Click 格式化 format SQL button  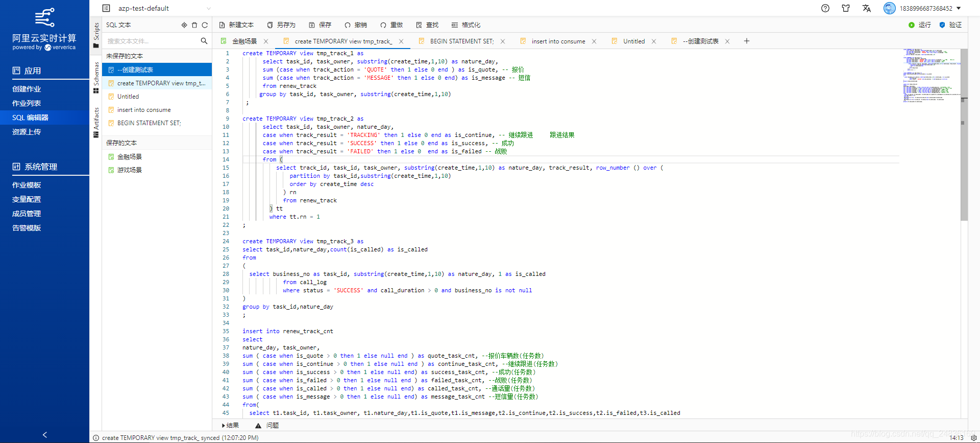pyautogui.click(x=466, y=25)
